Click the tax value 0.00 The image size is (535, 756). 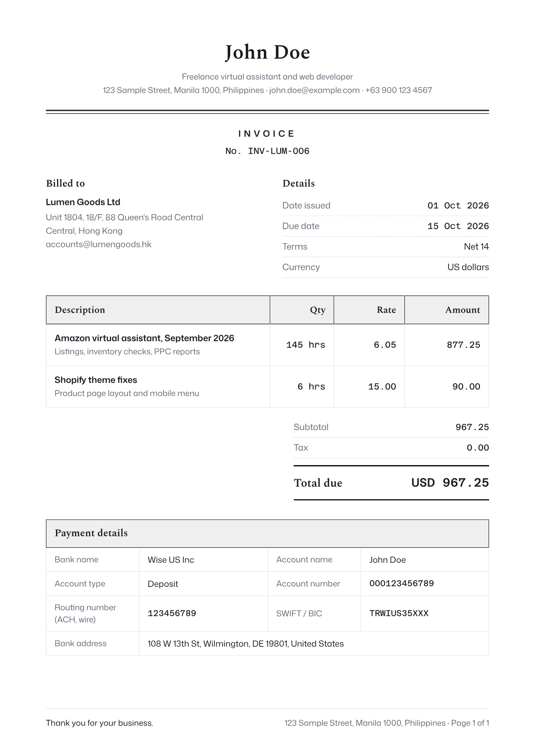(478, 448)
